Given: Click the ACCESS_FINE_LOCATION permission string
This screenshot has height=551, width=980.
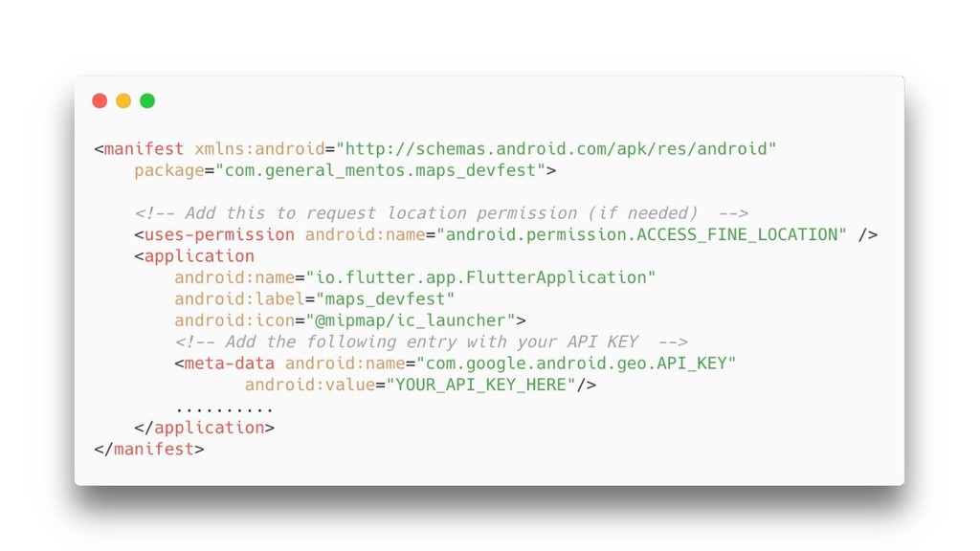Looking at the screenshot, I should tap(642, 235).
